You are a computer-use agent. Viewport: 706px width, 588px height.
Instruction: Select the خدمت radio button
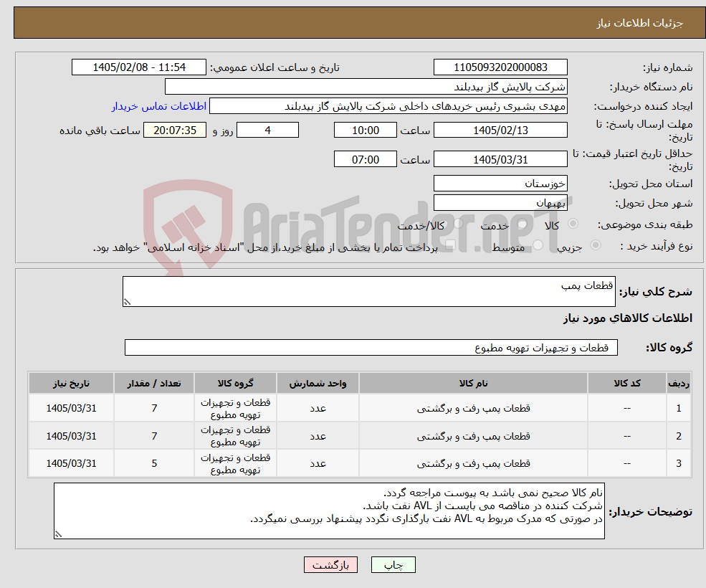point(523,224)
